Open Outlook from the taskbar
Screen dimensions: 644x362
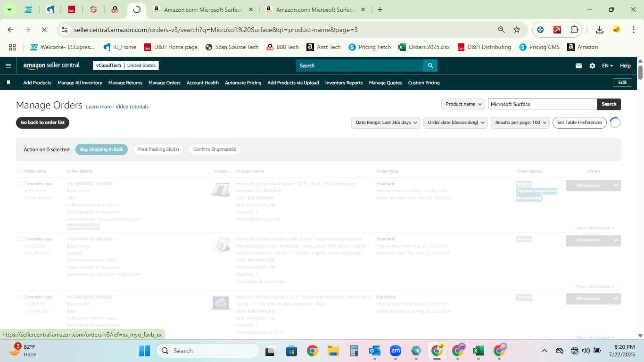[x=375, y=351]
